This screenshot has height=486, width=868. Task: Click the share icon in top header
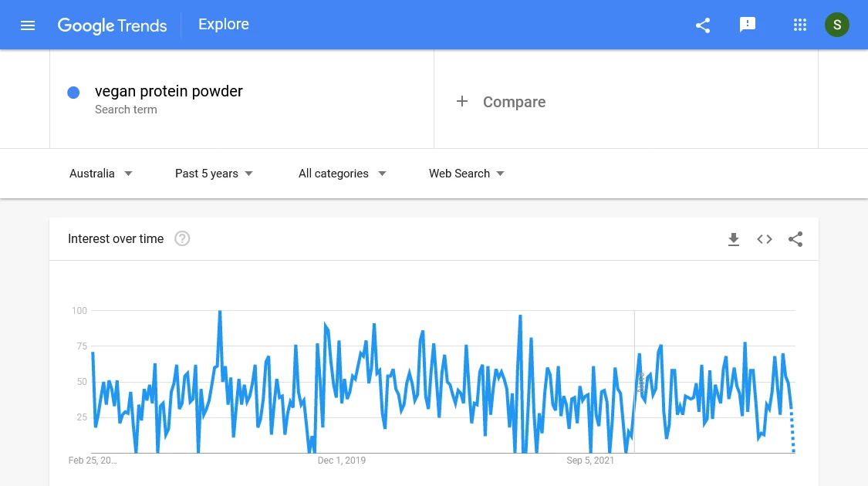(703, 25)
